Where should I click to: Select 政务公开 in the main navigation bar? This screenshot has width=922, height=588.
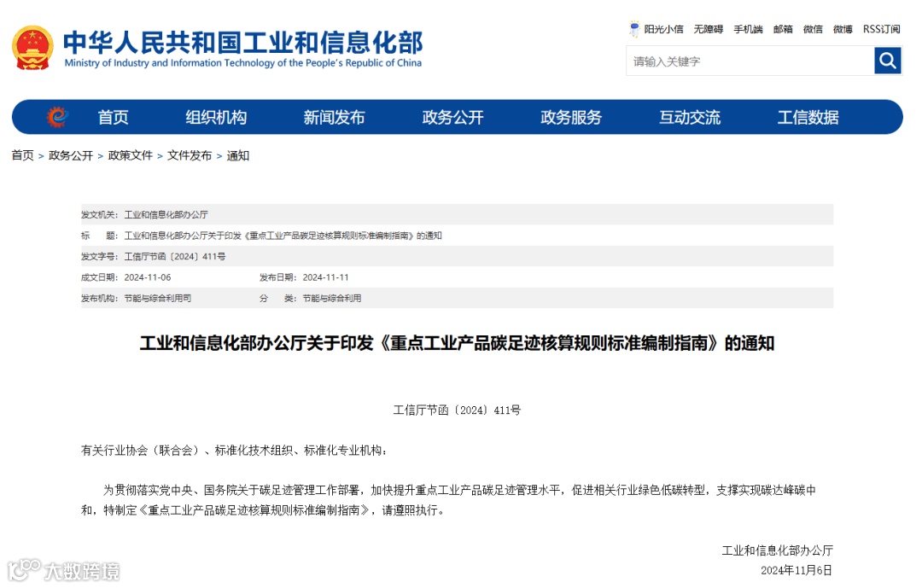point(452,118)
